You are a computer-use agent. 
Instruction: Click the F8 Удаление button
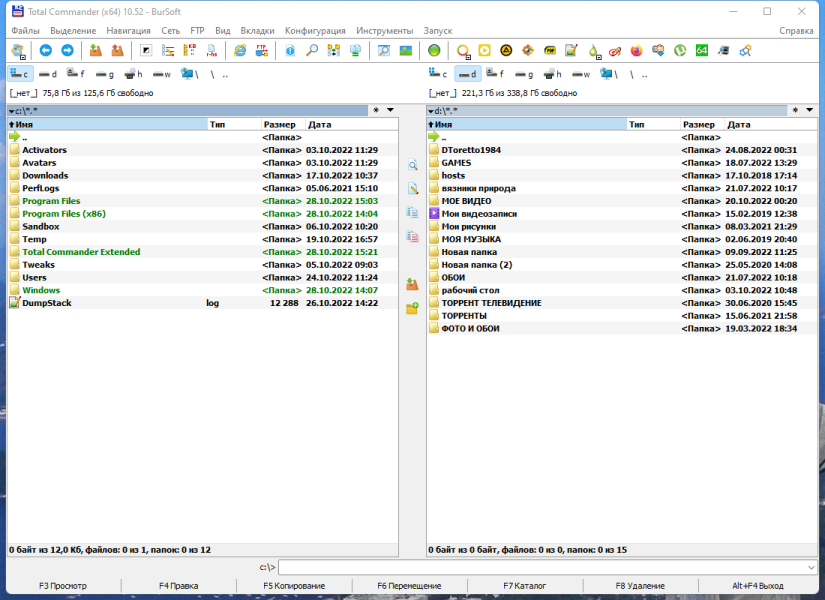coord(640,586)
